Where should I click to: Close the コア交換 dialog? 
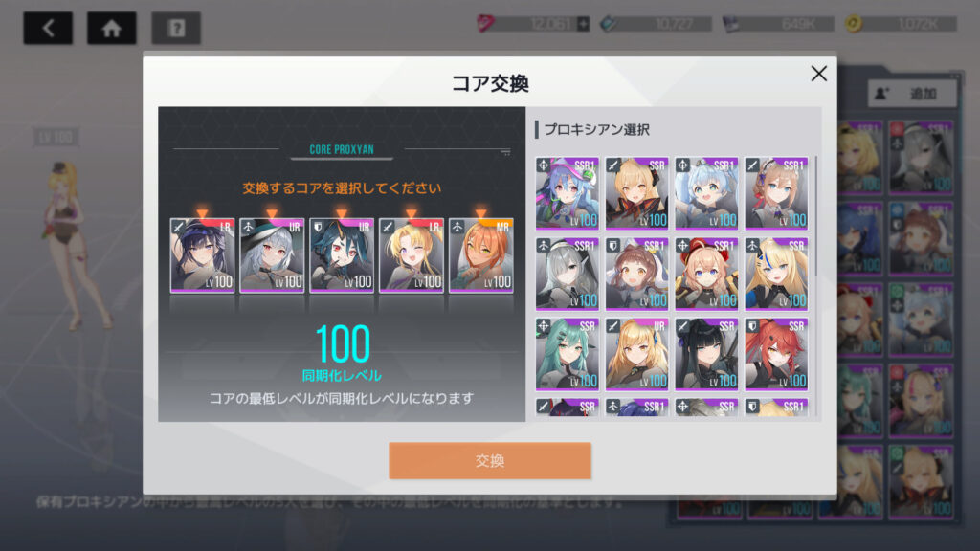pyautogui.click(x=819, y=74)
